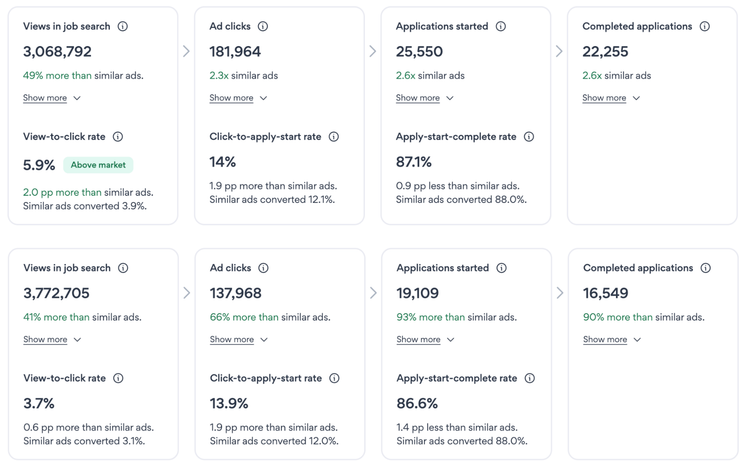Open info icon for Apply-start-complete rate above 87.1%
This screenshot has width=750, height=468.
coord(529,137)
